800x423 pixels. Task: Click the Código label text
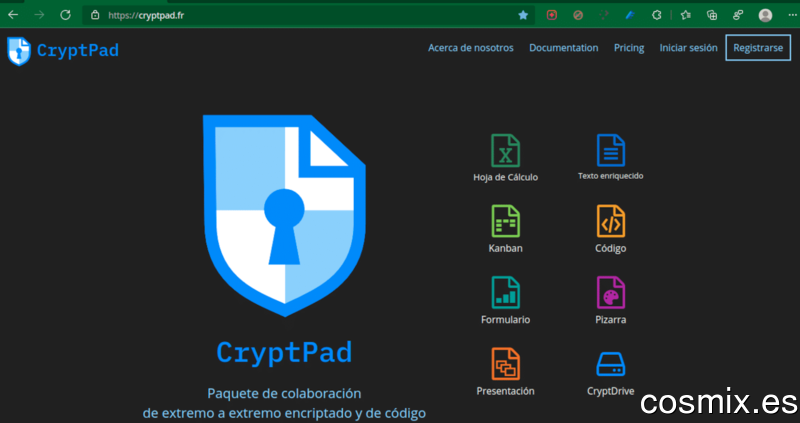(611, 248)
